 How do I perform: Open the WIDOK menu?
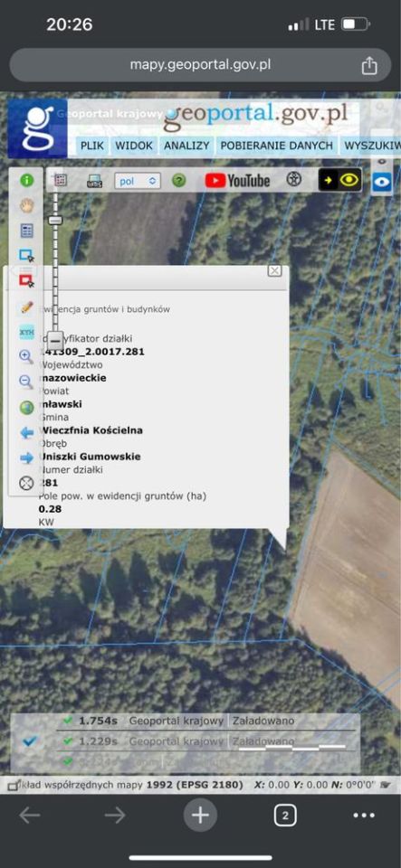pos(133,146)
